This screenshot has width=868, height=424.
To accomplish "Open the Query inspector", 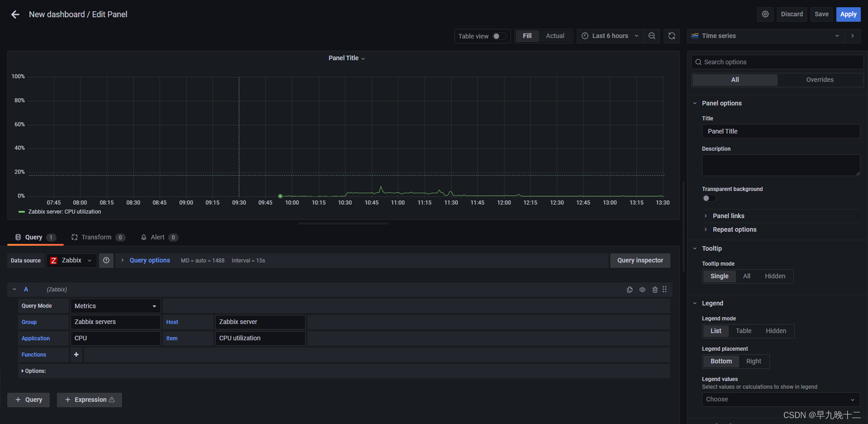I will 640,260.
